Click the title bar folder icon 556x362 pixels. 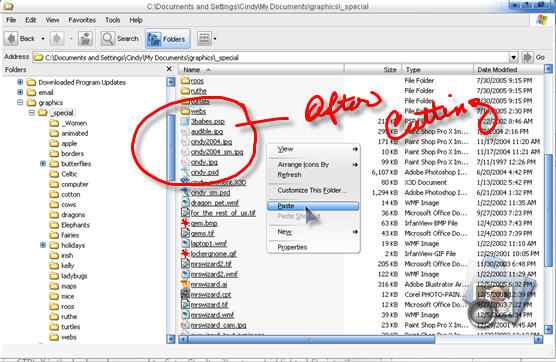pyautogui.click(x=8, y=6)
